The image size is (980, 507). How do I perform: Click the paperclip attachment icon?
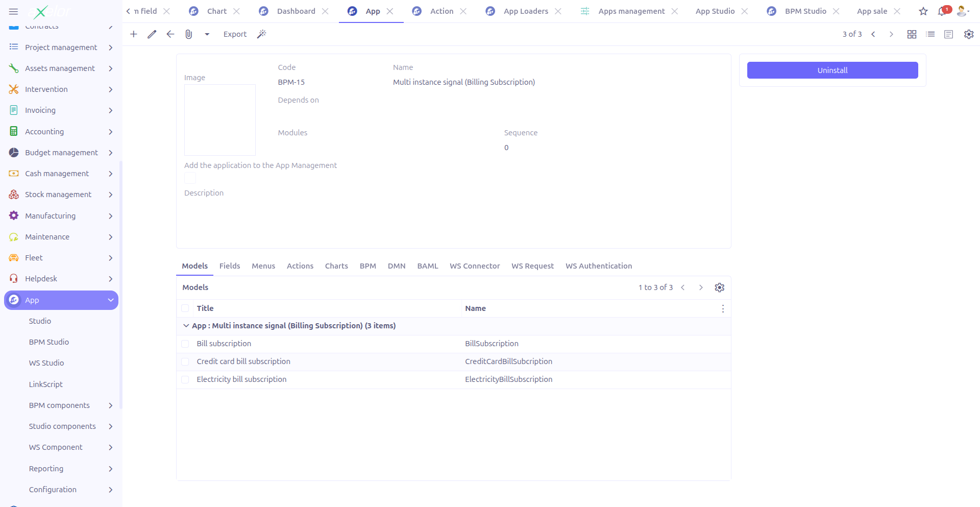(x=189, y=34)
